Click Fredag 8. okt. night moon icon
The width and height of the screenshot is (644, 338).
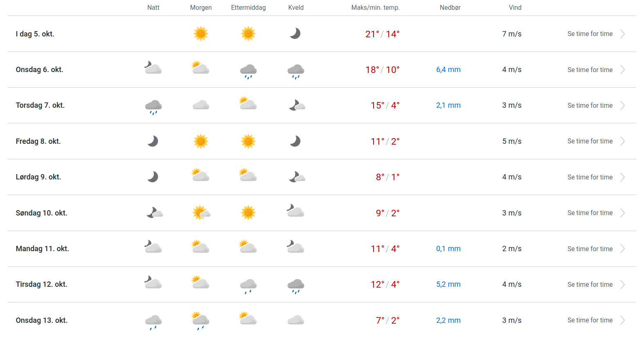point(153,141)
